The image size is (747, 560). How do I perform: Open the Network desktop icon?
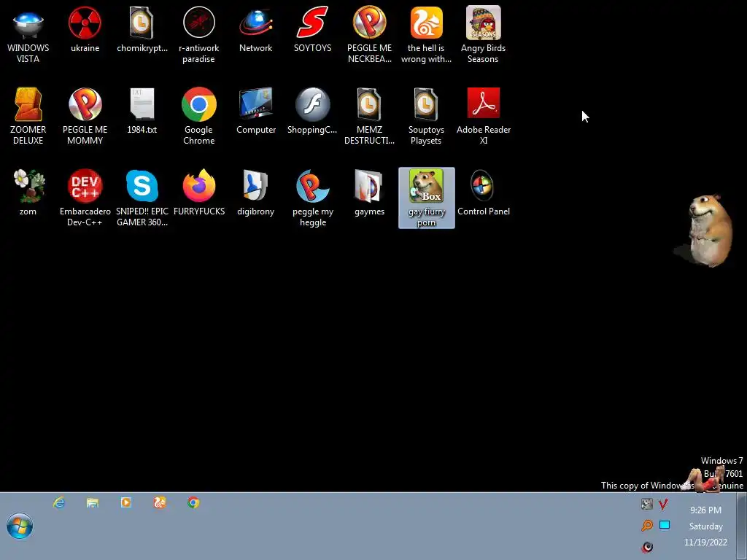pos(256,30)
